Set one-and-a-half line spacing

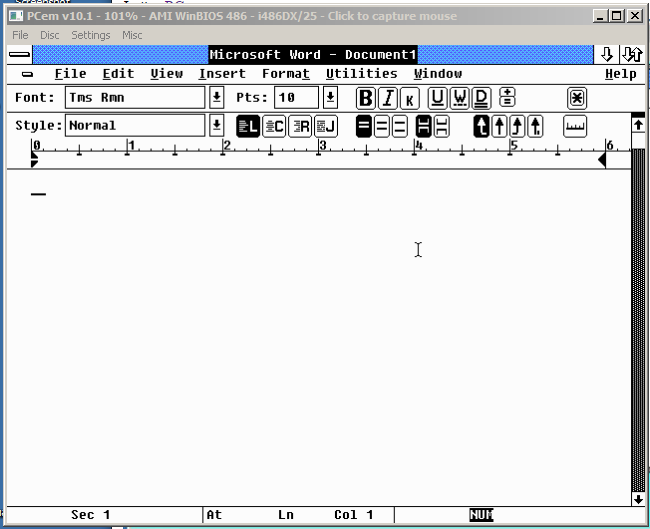[382, 126]
